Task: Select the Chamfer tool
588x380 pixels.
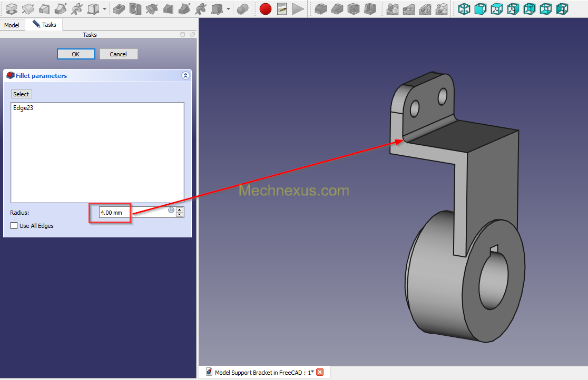Action: [x=338, y=8]
